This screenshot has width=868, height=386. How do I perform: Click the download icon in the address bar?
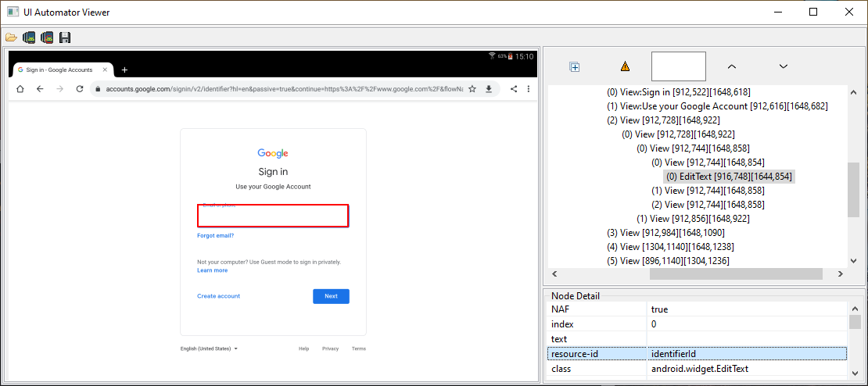(x=489, y=88)
